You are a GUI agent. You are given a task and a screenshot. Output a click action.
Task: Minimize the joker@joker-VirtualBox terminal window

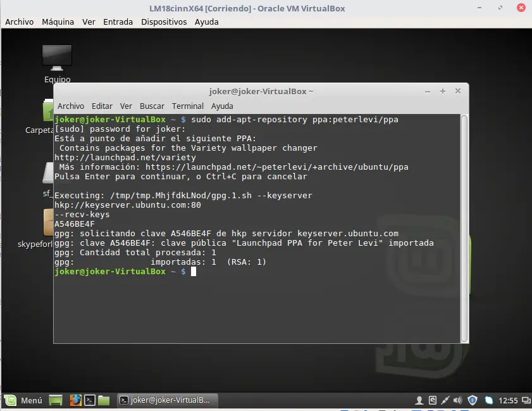coord(428,91)
